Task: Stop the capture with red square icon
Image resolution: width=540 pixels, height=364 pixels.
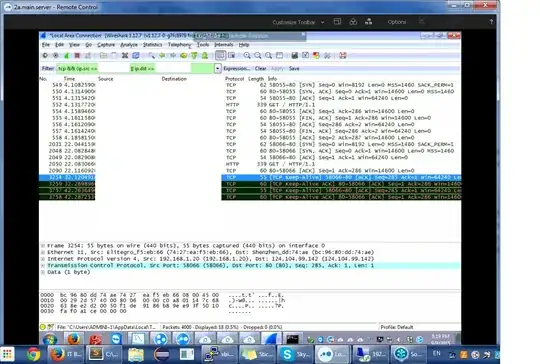Action: tap(77, 55)
